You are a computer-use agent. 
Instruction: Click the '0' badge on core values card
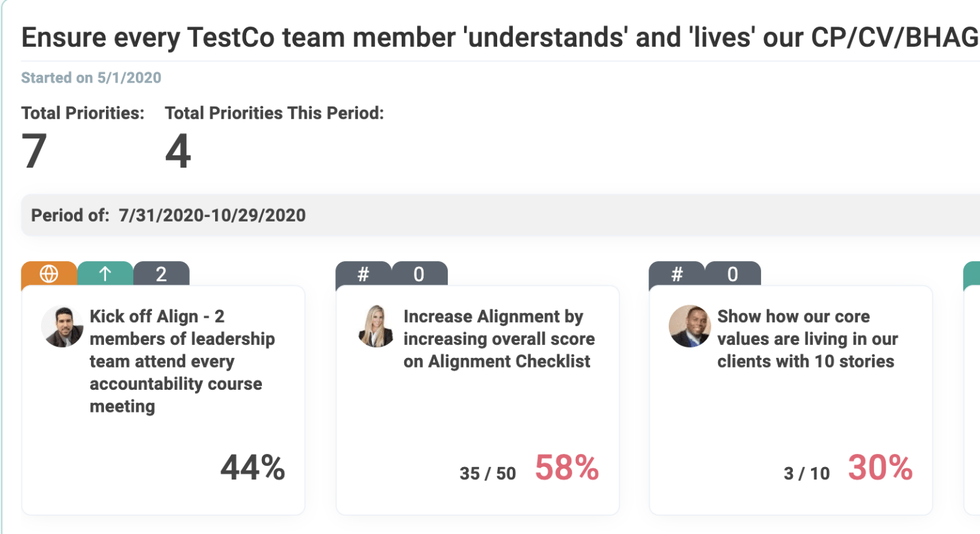pos(732,274)
